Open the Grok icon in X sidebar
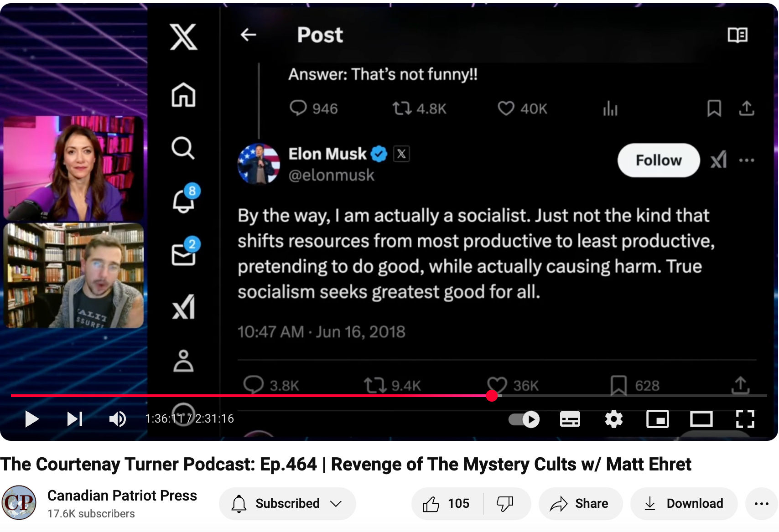The width and height of the screenshot is (779, 532). click(184, 306)
